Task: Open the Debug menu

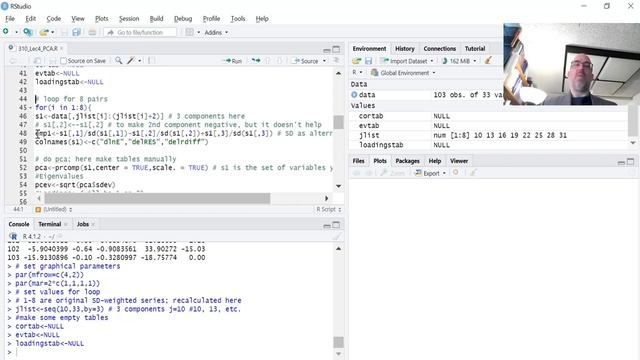Action: (183, 19)
